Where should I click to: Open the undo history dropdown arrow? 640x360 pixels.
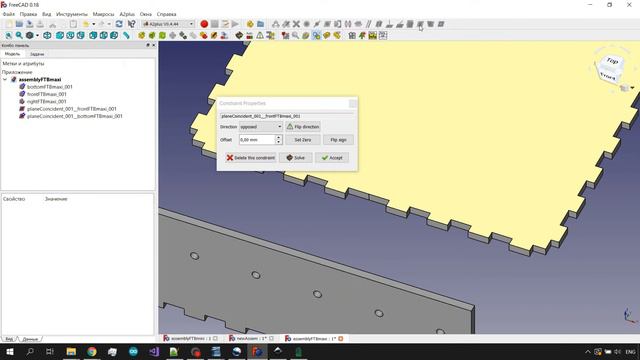tap(93, 24)
